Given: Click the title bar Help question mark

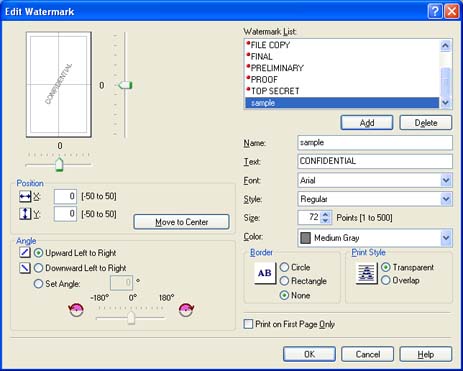Looking at the screenshot, I should [435, 11].
